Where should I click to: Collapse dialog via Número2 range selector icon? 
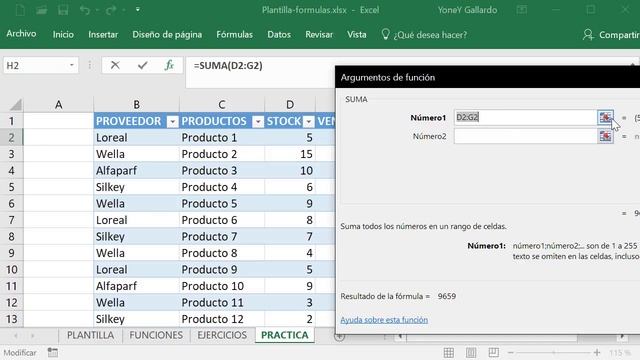click(x=605, y=136)
